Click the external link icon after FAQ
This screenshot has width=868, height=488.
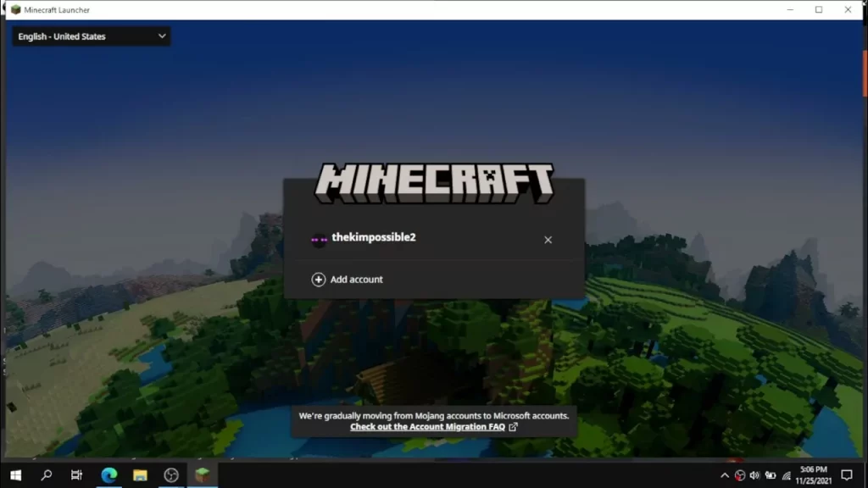pos(513,427)
